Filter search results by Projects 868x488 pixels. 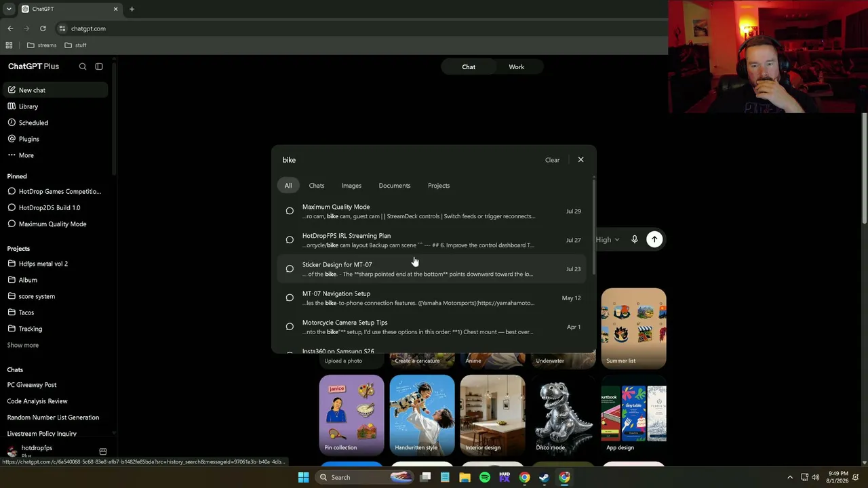pyautogui.click(x=439, y=186)
